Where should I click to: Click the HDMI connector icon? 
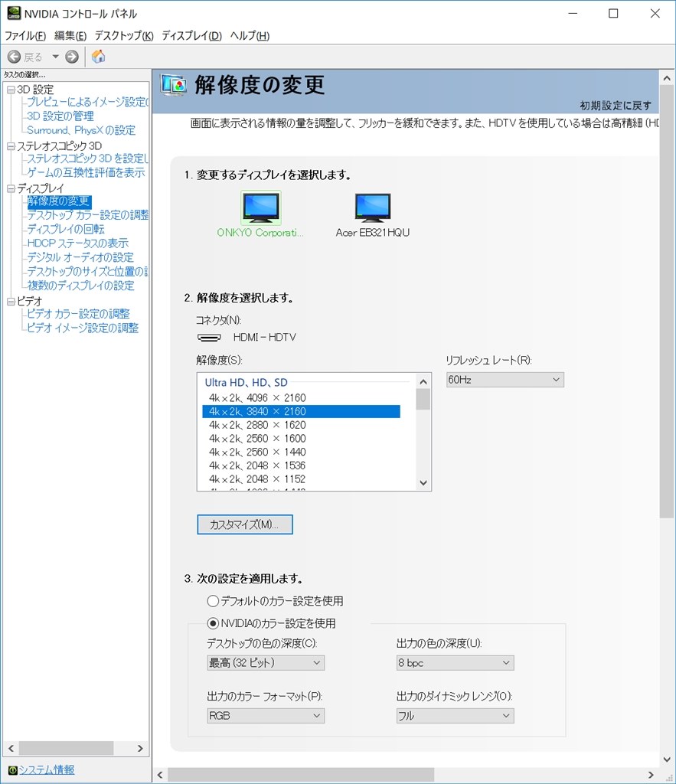pyautogui.click(x=209, y=338)
